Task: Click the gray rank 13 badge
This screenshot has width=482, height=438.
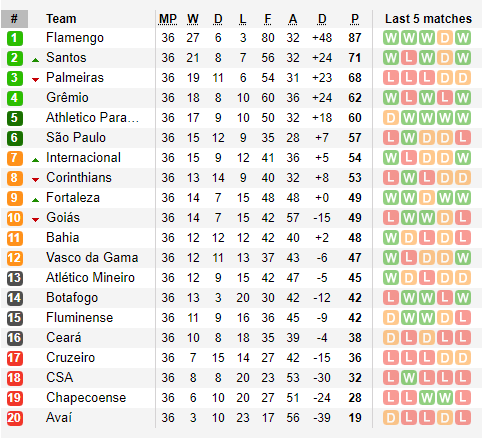Action: pos(14,278)
